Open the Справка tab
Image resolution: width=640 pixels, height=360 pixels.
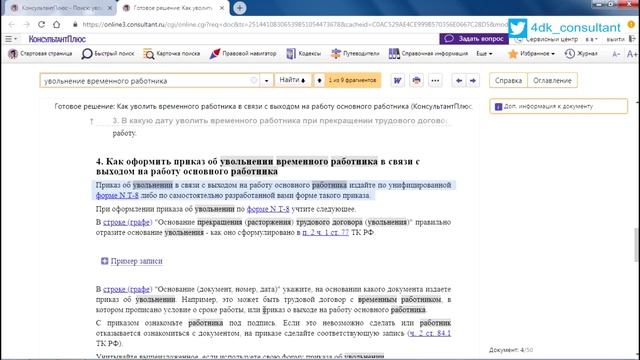coord(508,80)
